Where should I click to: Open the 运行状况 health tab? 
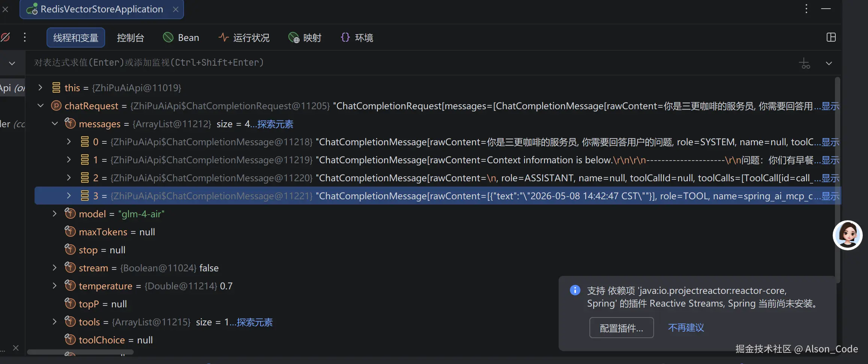point(244,38)
